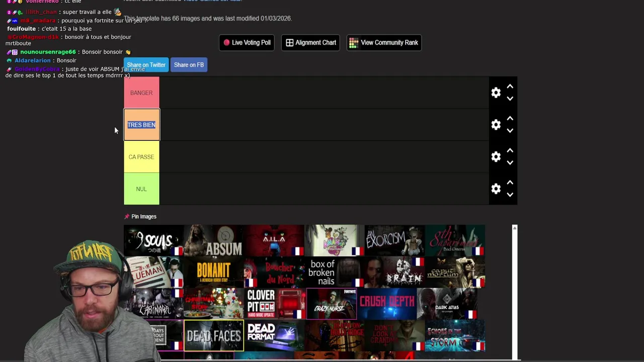The image size is (644, 362).
Task: Click chat username nounoursenrage66
Action: click(48, 52)
